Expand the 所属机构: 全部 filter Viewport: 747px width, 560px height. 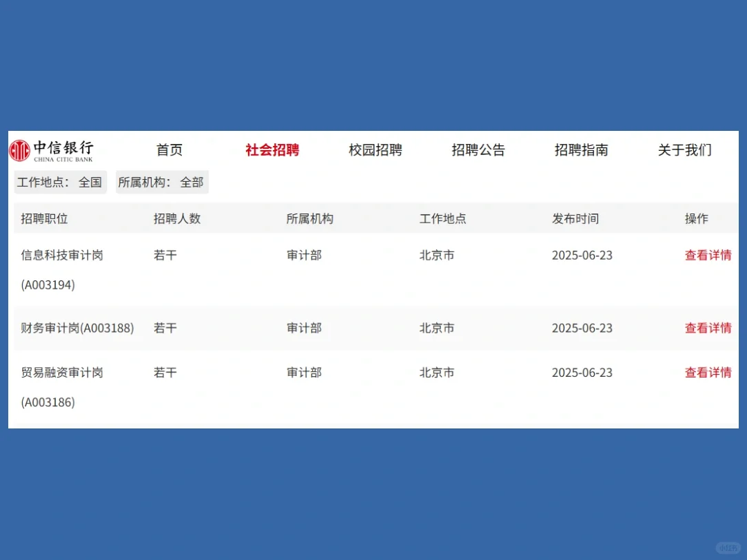(x=162, y=182)
